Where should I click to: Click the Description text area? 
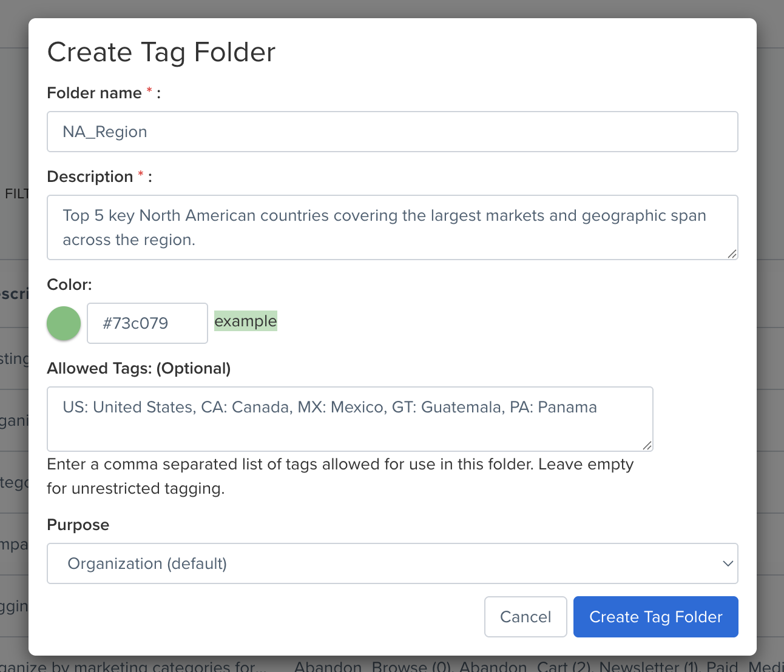392,227
